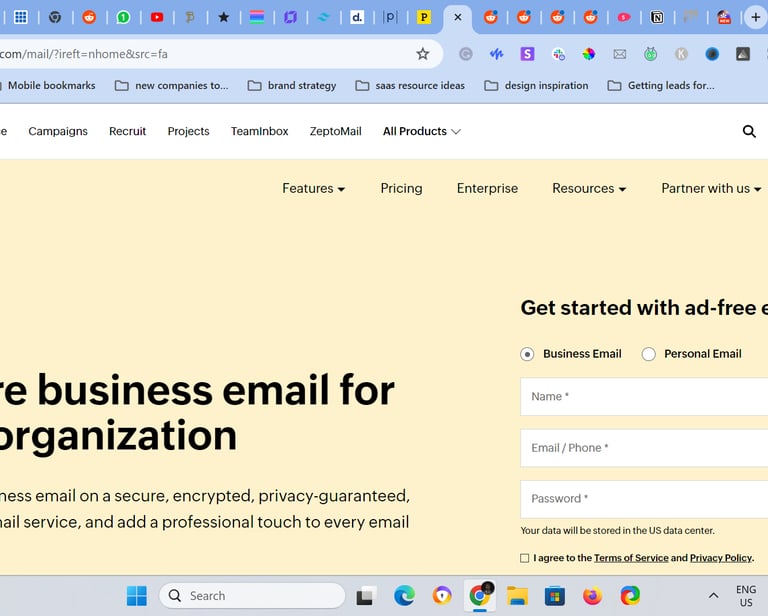Switch to the Chrome icon tab
Viewport: 768px width, 616px height.
[x=55, y=18]
